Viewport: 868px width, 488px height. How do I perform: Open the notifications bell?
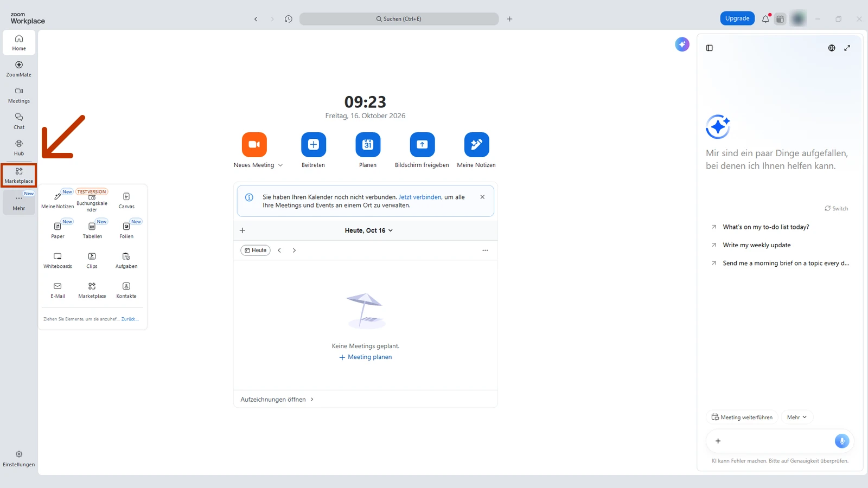765,19
